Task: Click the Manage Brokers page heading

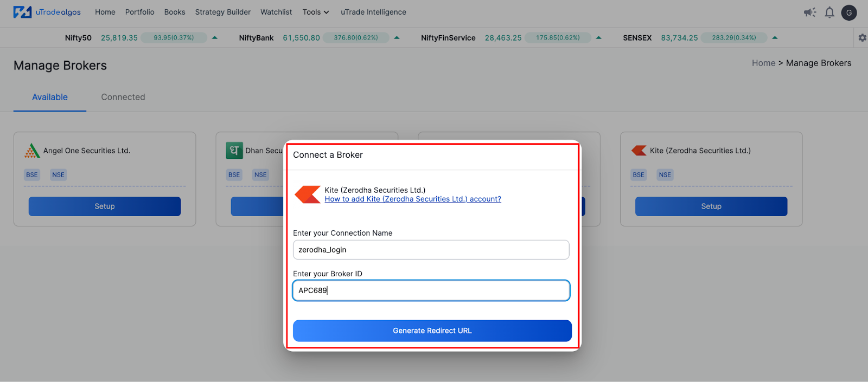Action: point(60,66)
